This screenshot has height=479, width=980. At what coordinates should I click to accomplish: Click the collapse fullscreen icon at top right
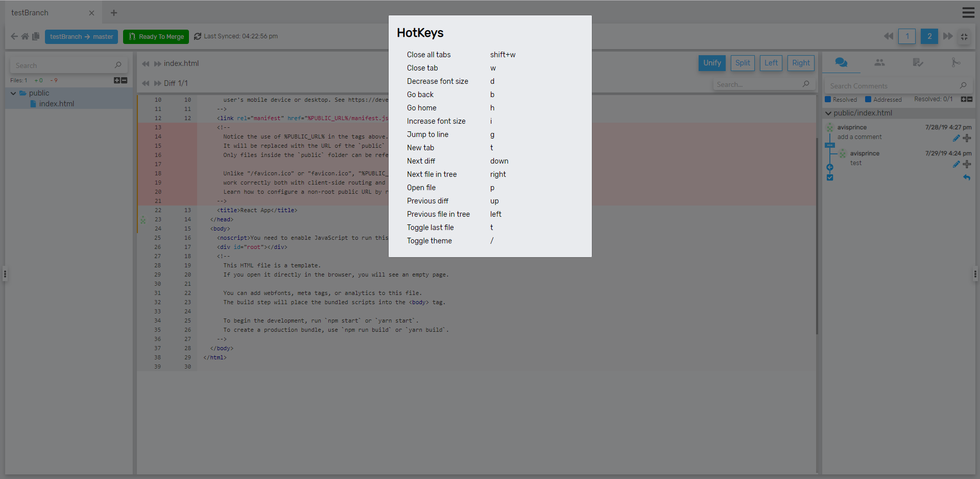click(x=964, y=37)
